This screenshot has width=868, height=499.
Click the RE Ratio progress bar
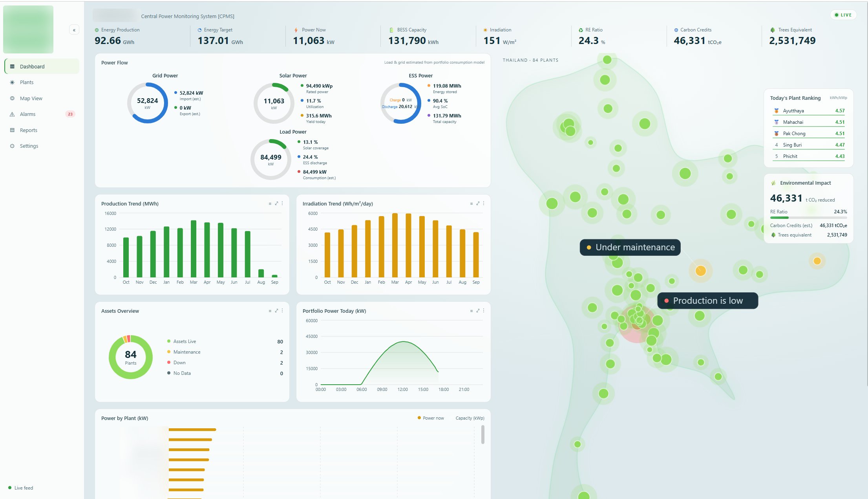808,217
